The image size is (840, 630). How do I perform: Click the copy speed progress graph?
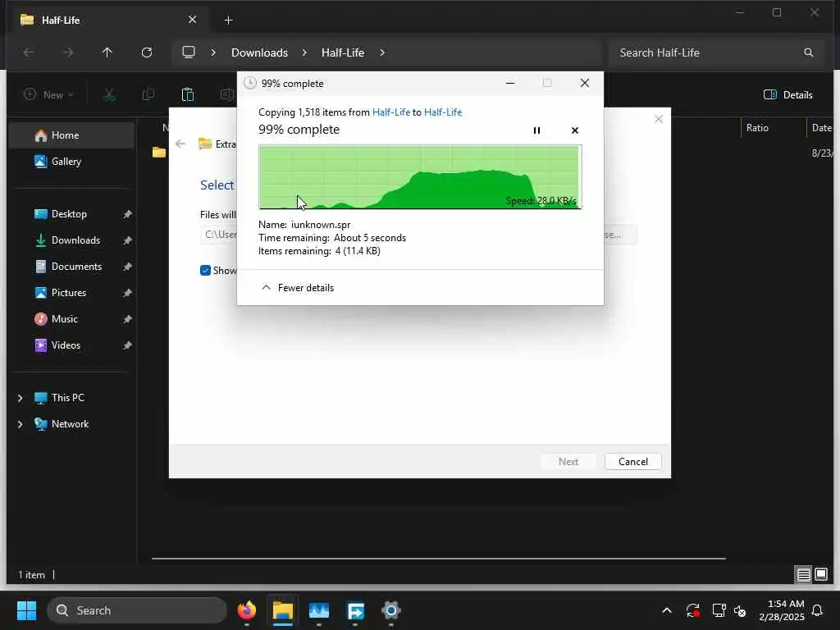click(x=420, y=177)
